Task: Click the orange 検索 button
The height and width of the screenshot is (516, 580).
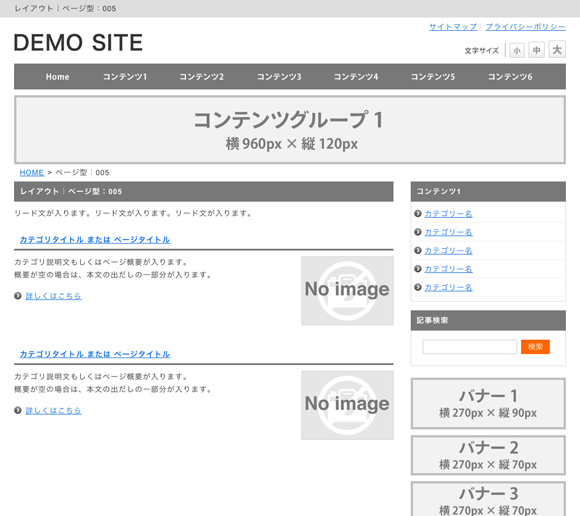Action: 535,347
